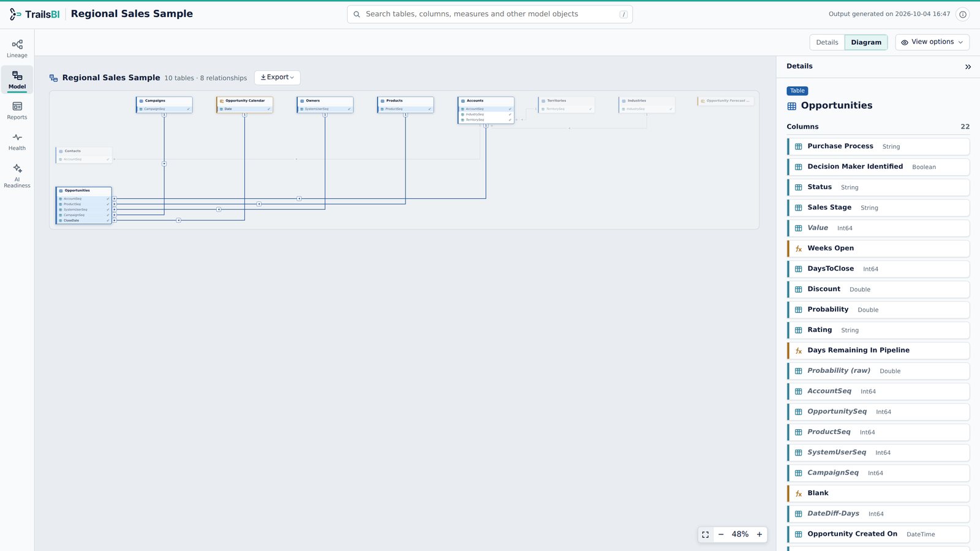Viewport: 980px width, 551px height.
Task: Select the Accounts table node
Action: (x=486, y=110)
